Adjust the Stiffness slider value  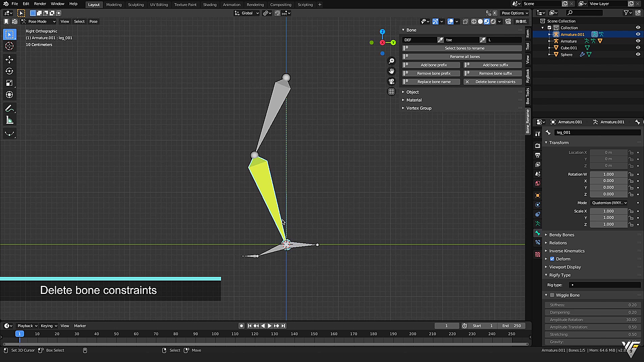tap(593, 305)
